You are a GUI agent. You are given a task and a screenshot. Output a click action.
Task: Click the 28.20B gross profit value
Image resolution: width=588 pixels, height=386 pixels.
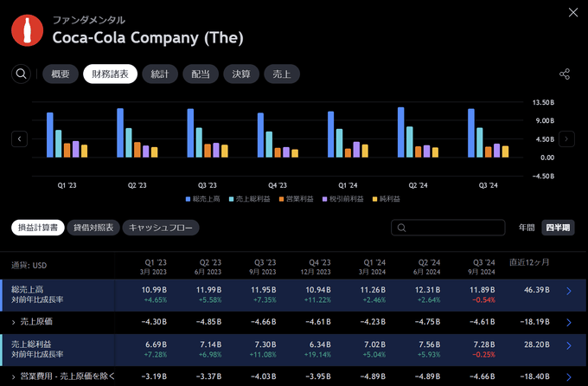point(537,344)
